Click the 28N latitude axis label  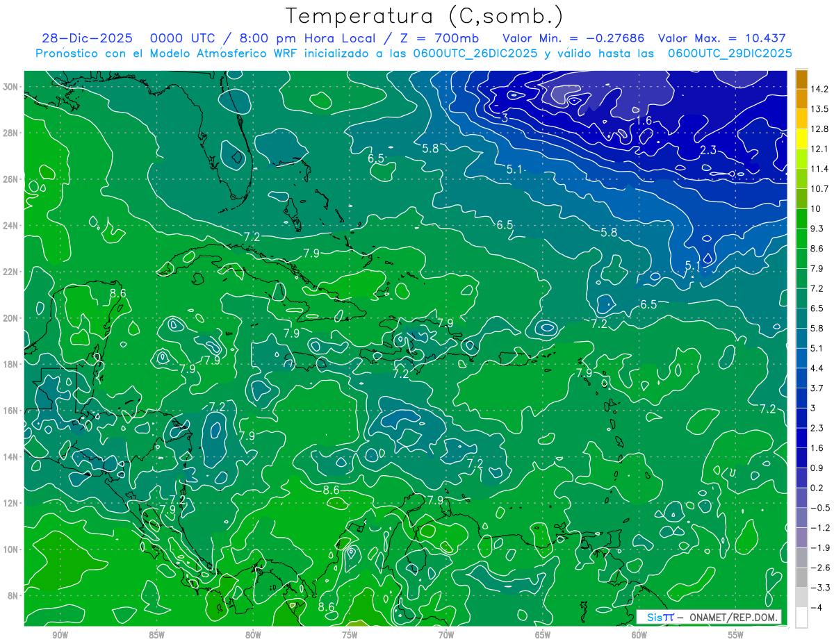(10, 133)
